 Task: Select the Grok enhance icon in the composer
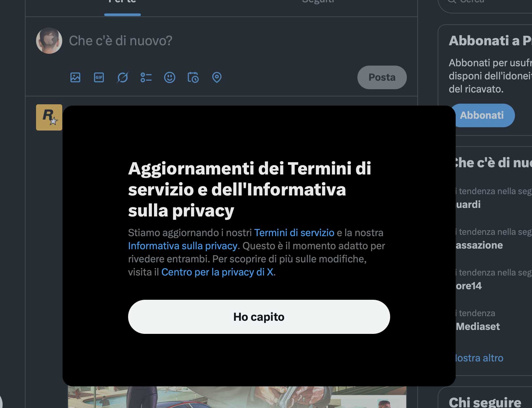coord(122,77)
